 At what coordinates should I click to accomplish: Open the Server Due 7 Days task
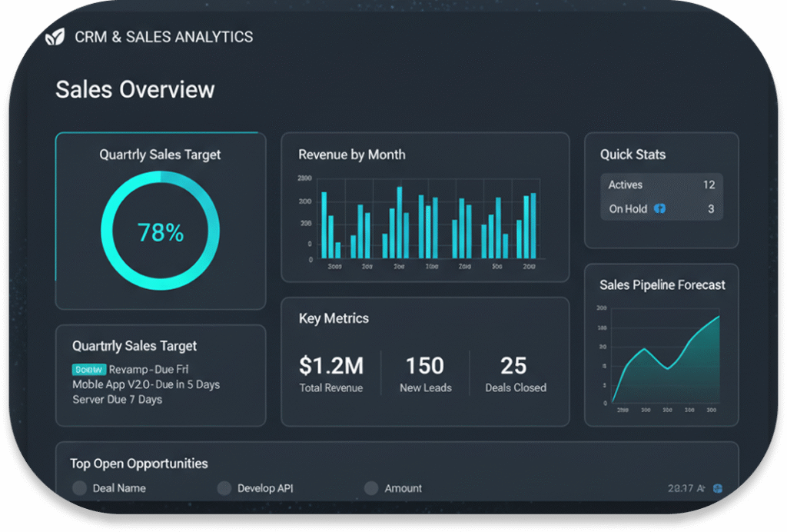(117, 400)
